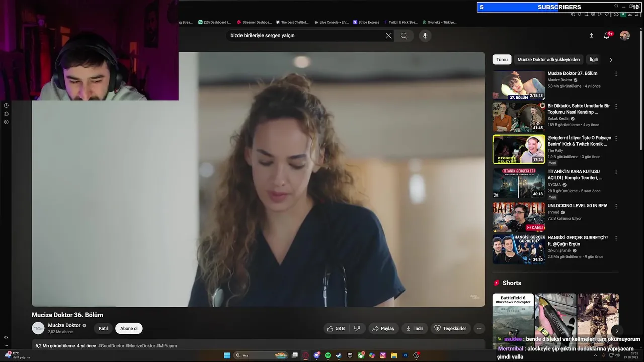Open options for Bir Diktatör video
Viewport: 644px width, 362px height.
pos(616,106)
